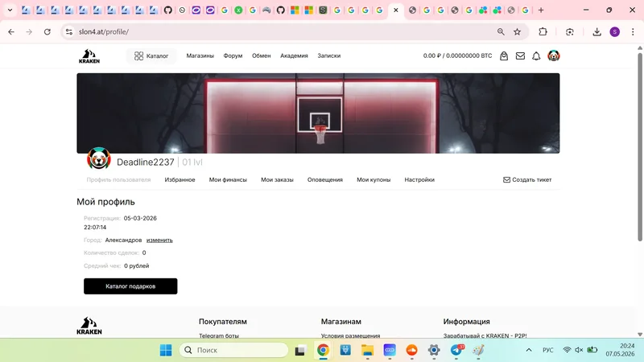Reload the page with refresh icon

point(47,31)
